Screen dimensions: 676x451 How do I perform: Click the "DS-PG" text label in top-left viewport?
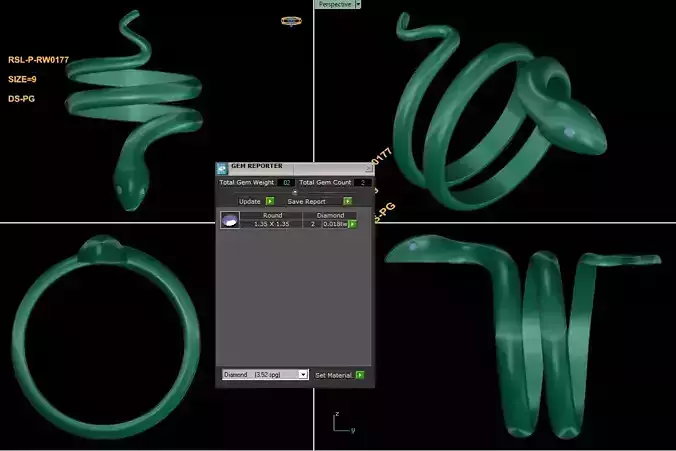pos(22,99)
